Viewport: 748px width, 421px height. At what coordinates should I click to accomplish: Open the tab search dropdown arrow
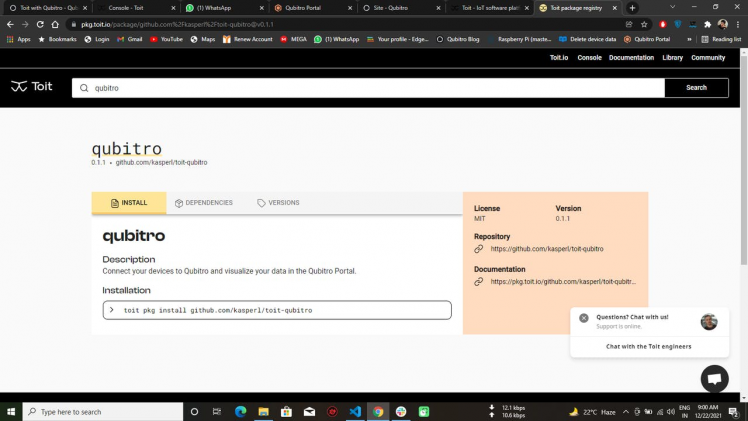click(x=672, y=7)
